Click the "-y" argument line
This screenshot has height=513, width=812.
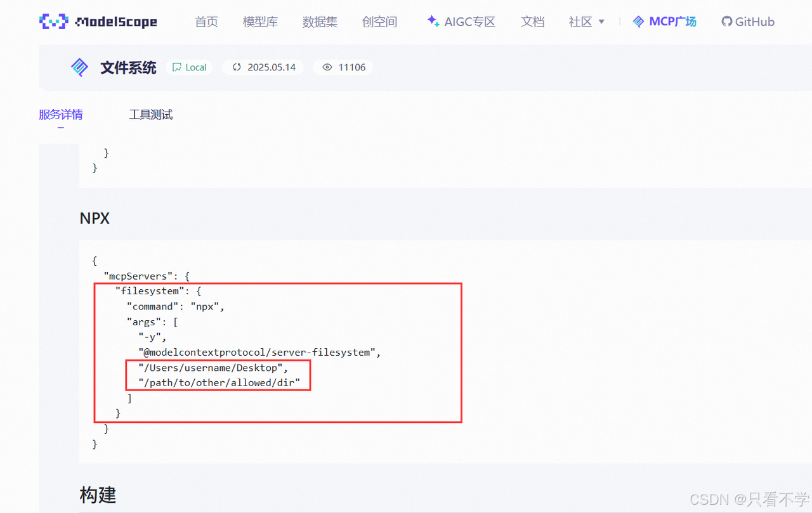point(152,337)
